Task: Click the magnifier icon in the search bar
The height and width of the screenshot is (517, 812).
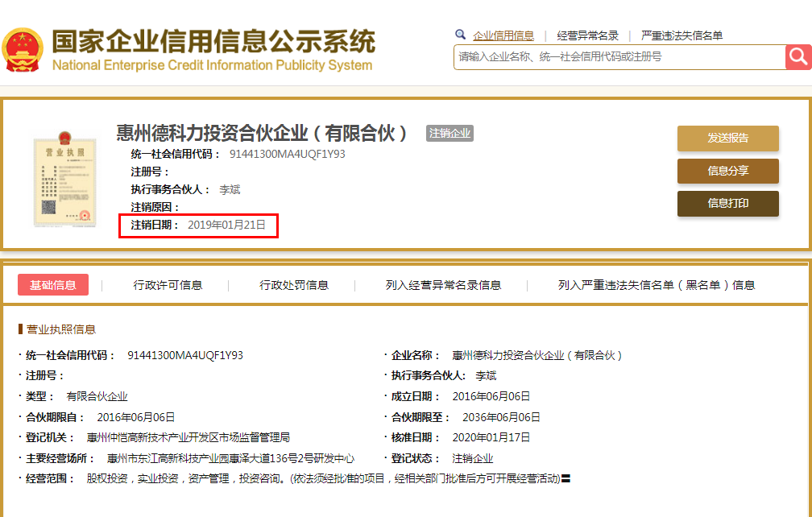Action: [797, 57]
